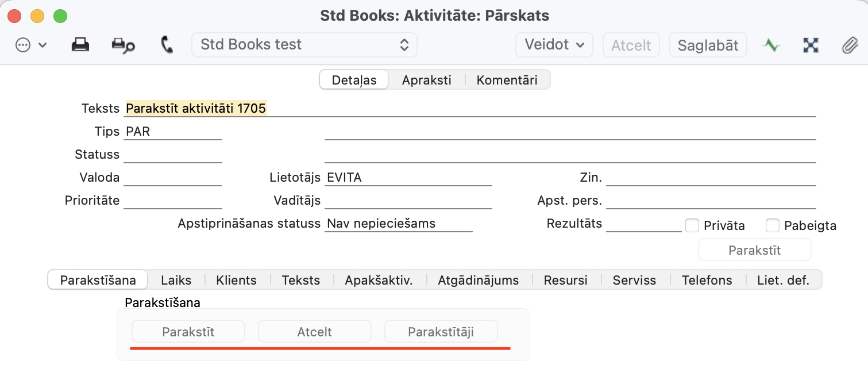Click the yellow minimize window button
The width and height of the screenshot is (868, 372).
tap(37, 16)
